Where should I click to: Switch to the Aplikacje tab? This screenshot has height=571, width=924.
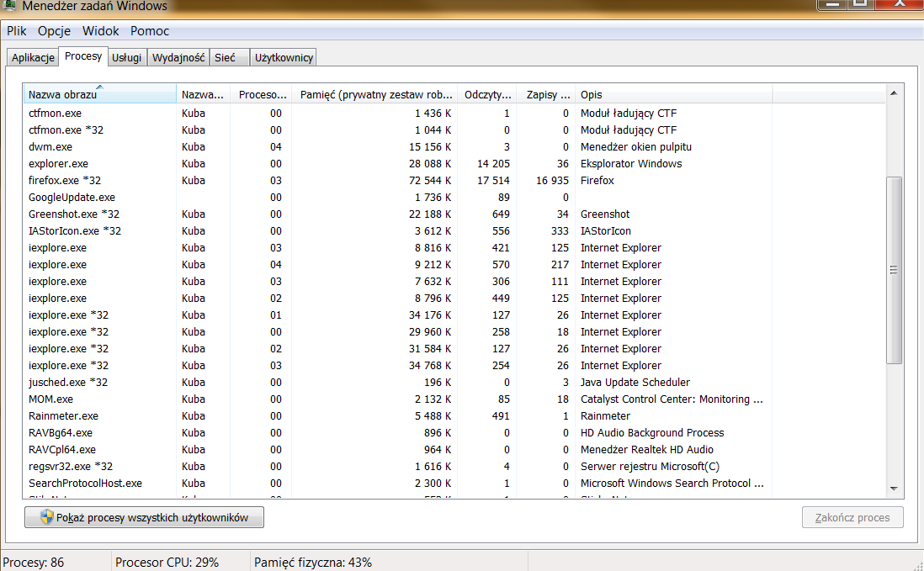(33, 58)
